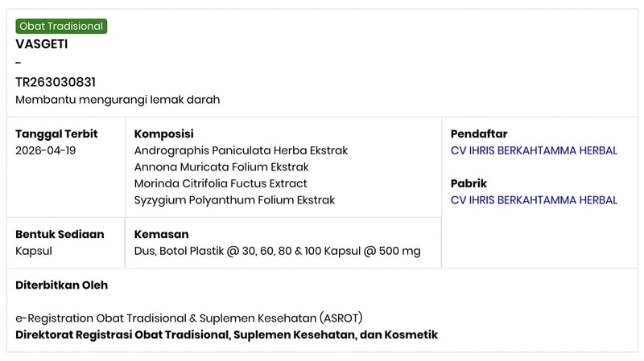
Task: Click the green Obat Tradisional badge
Action: [x=61, y=27]
